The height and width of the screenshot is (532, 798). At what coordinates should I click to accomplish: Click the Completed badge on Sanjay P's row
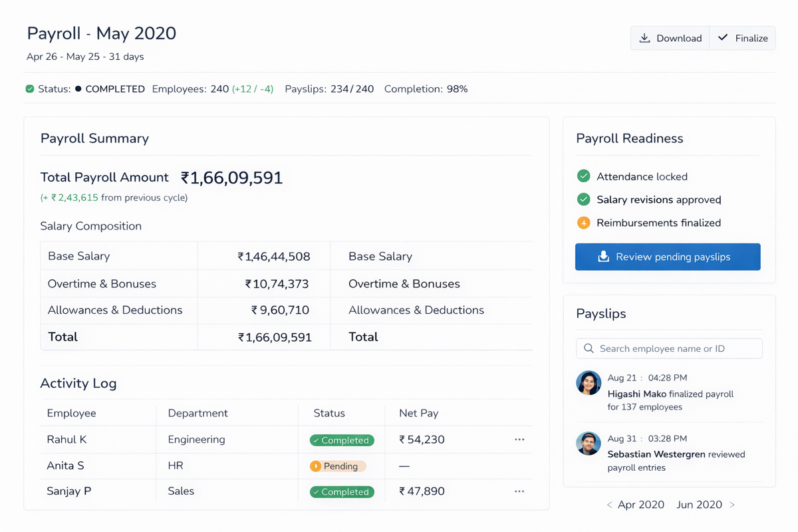pos(341,491)
